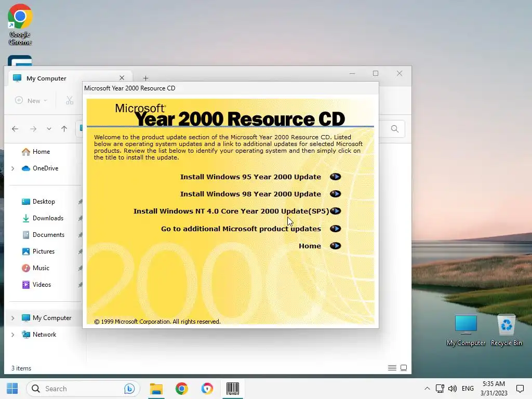Navigate up one level in File Explorer

64,129
